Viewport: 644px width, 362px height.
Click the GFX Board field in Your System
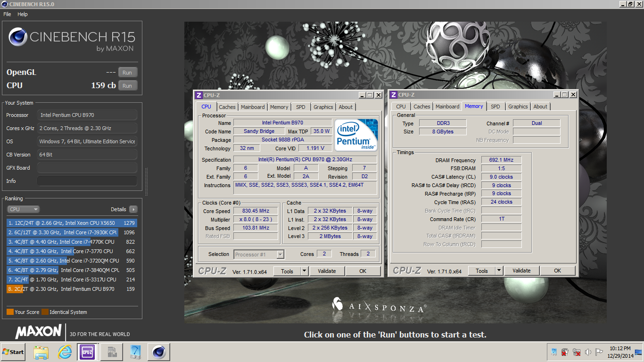[87, 168]
